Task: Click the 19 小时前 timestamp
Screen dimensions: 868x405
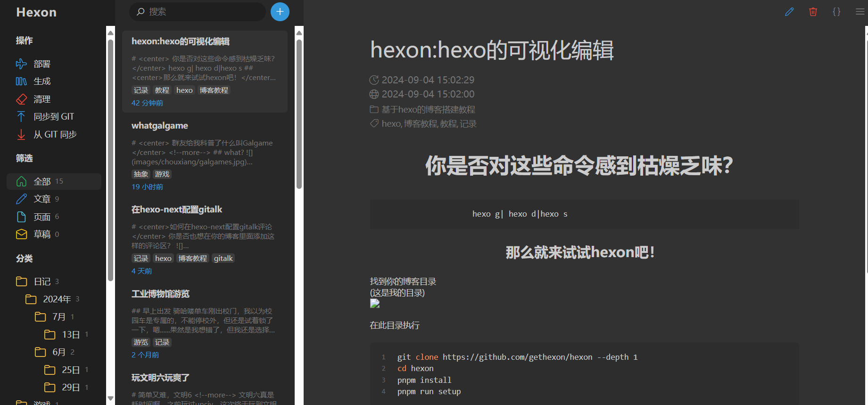Action: pyautogui.click(x=147, y=187)
